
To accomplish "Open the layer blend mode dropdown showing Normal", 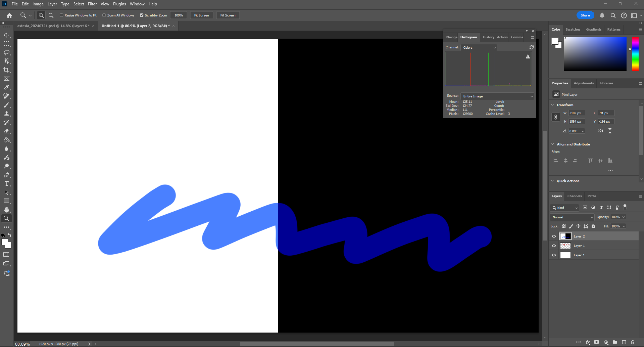I will pyautogui.click(x=572, y=217).
